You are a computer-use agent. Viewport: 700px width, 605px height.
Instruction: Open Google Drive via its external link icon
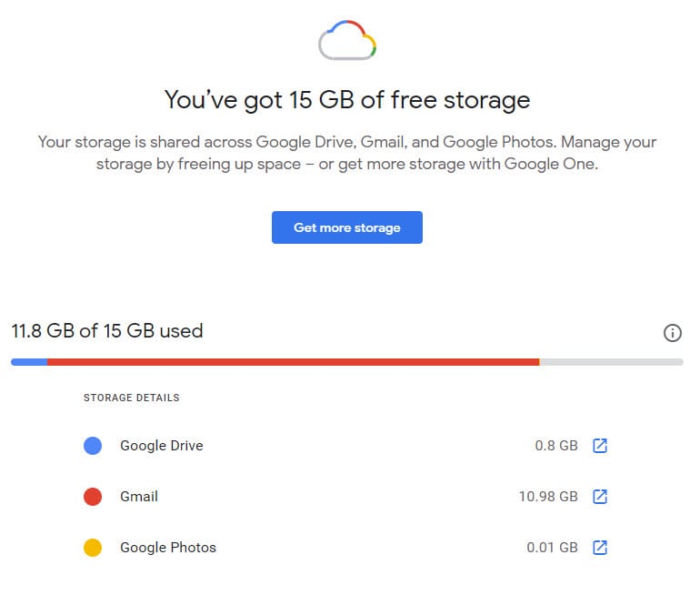600,446
